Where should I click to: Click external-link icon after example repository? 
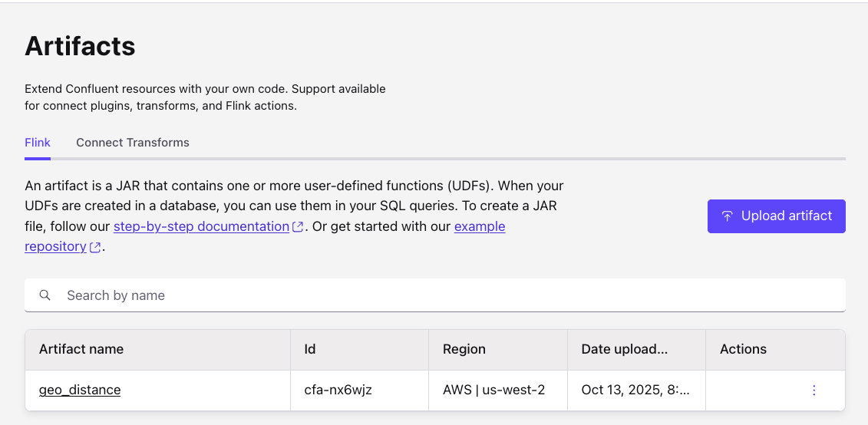click(x=95, y=247)
